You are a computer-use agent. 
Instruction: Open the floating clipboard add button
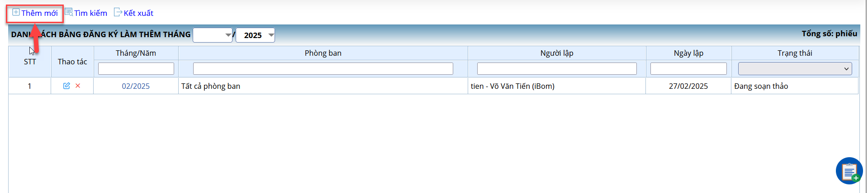tap(849, 171)
